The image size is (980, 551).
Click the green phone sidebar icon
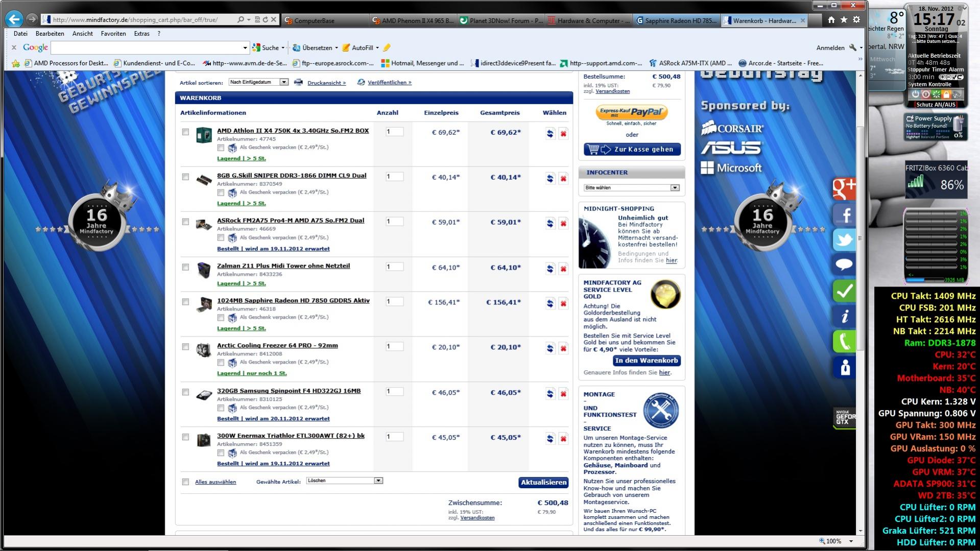[844, 342]
